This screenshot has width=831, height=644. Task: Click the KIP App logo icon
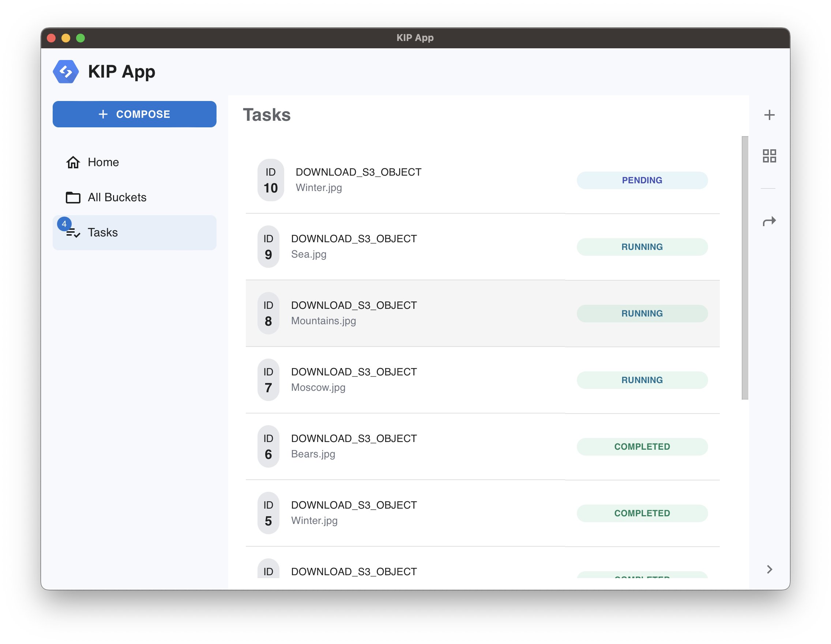(66, 72)
